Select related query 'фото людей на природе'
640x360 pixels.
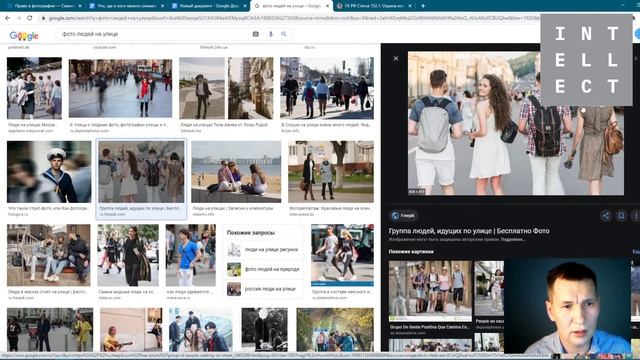click(x=263, y=269)
